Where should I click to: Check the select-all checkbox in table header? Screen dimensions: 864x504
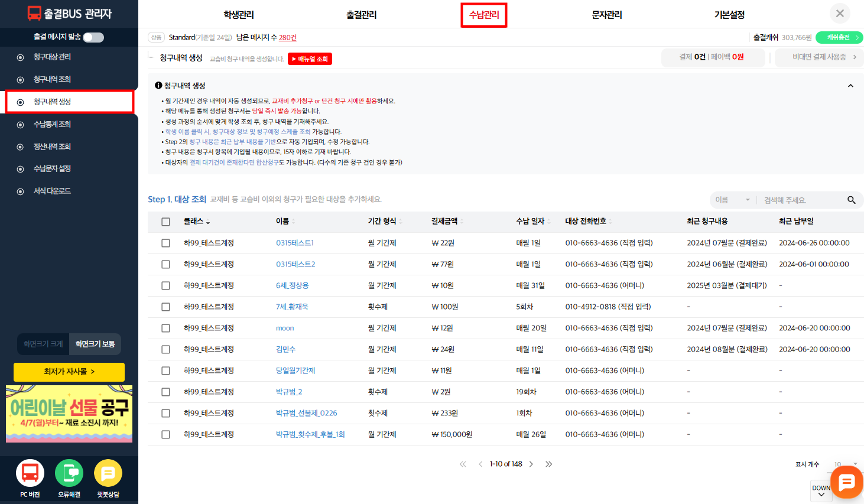[x=165, y=222]
